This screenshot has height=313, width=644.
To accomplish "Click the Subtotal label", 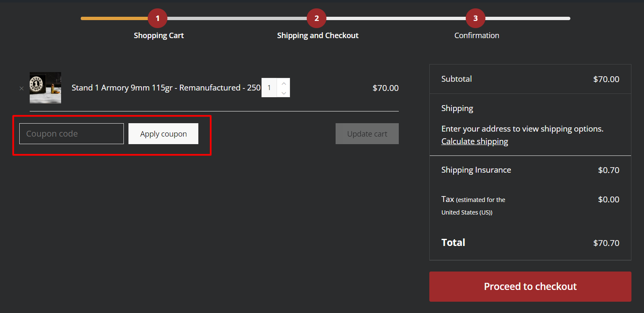I will 457,79.
